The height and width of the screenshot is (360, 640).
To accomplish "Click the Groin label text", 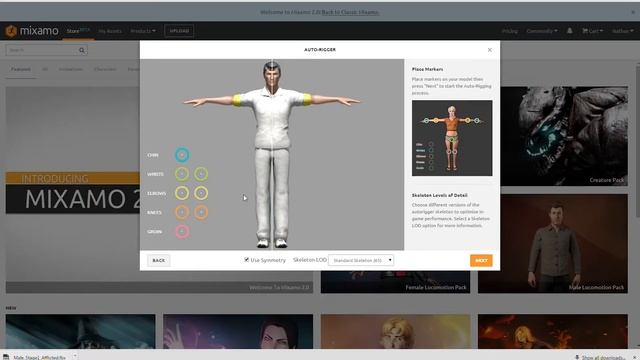I will pos(154,231).
